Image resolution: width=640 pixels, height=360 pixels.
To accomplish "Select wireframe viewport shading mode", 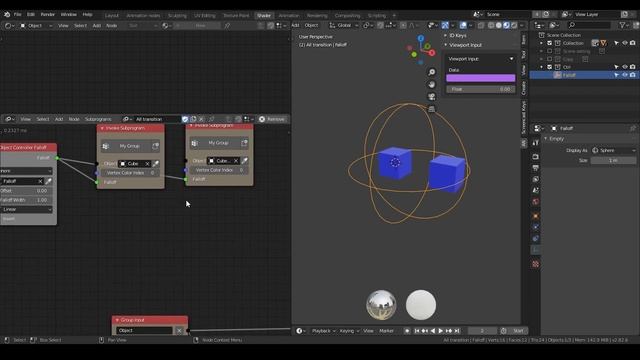I will click(x=491, y=25).
